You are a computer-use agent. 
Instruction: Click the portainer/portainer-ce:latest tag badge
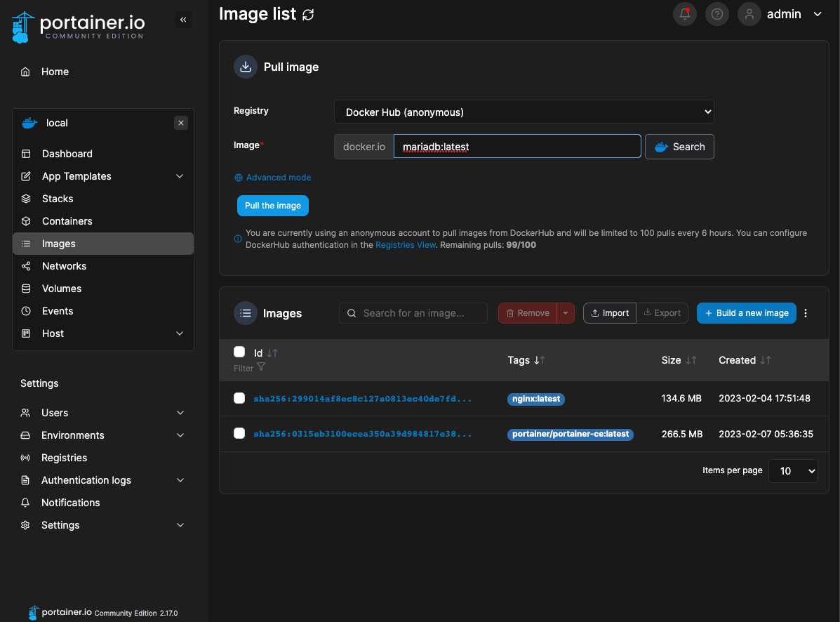[571, 434]
